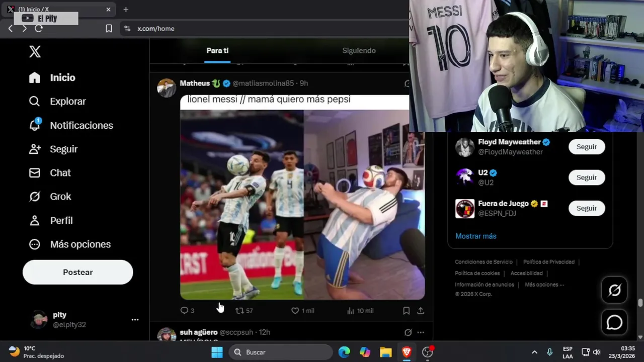Image resolution: width=644 pixels, height=362 pixels.
Task: Open microphone icon in system tray
Action: 549,352
